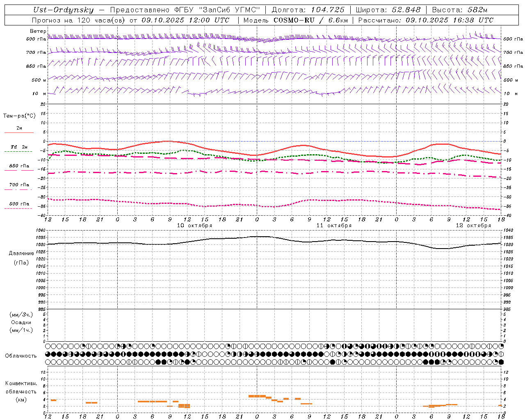
Task: Click the dashed blue legend line under 'Td 2м'
Action: 18,151
